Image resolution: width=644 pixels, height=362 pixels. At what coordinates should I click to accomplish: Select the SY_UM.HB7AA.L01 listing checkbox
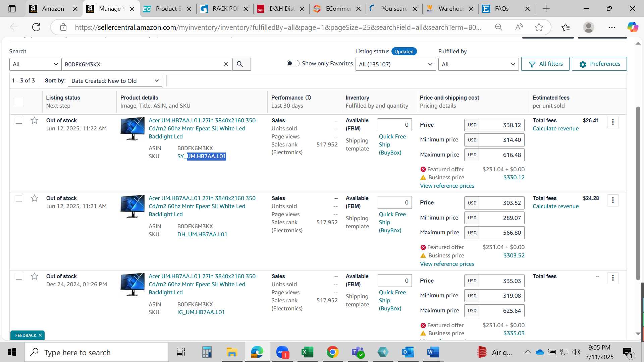point(19,120)
